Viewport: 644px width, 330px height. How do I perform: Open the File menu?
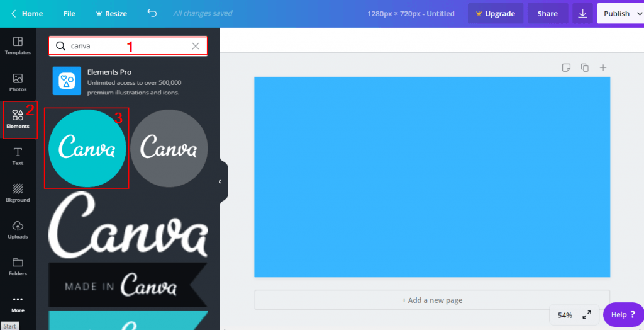(69, 14)
